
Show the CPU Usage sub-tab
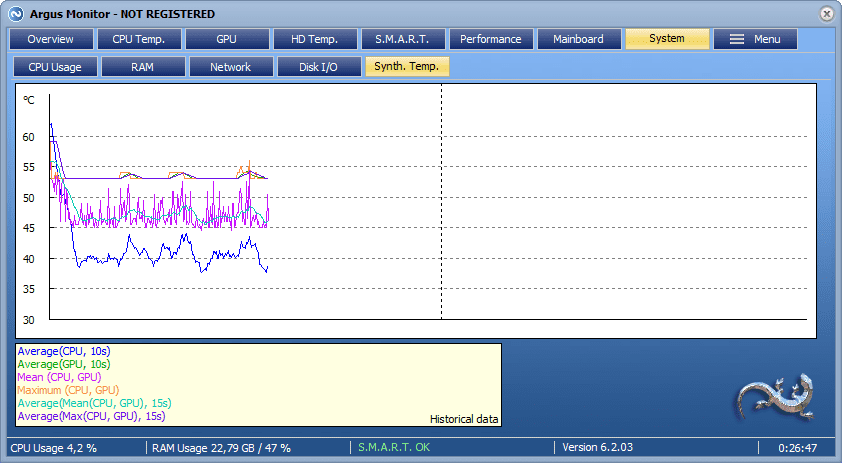tap(55, 67)
